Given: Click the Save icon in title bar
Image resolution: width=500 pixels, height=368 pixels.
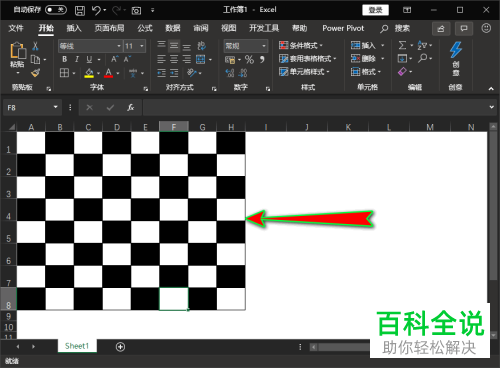Looking at the screenshot, I should click(x=80, y=10).
